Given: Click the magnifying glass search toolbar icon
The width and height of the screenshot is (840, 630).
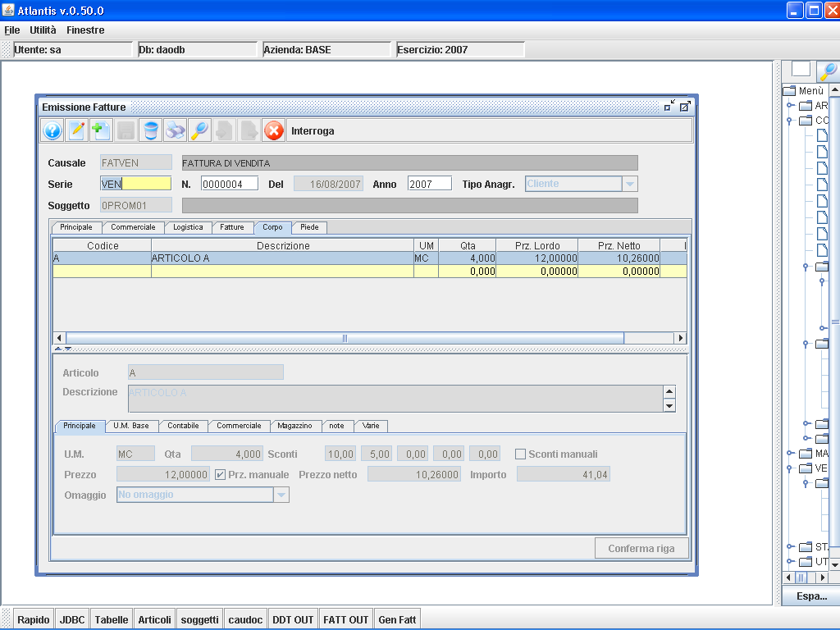Looking at the screenshot, I should pyautogui.click(x=199, y=130).
